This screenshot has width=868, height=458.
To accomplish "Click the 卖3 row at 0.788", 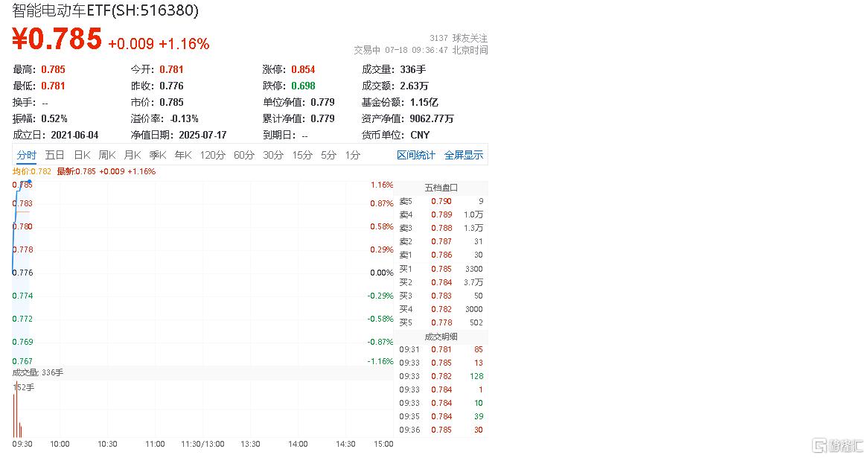I will pos(441,228).
